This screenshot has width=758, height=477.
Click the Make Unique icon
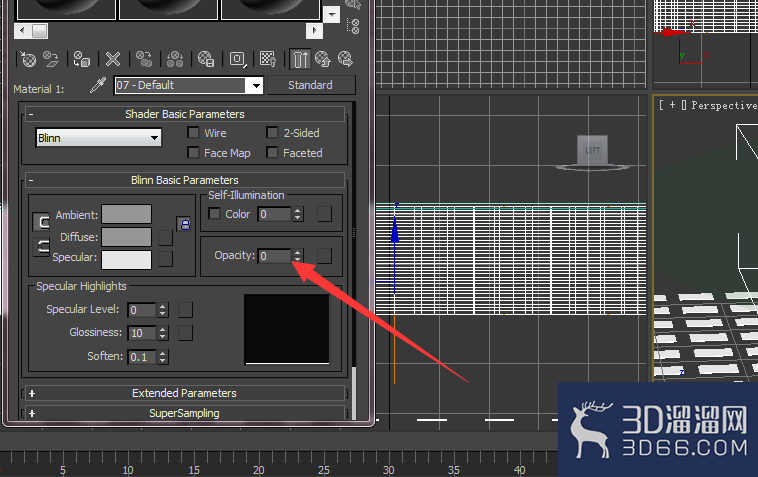[175, 59]
